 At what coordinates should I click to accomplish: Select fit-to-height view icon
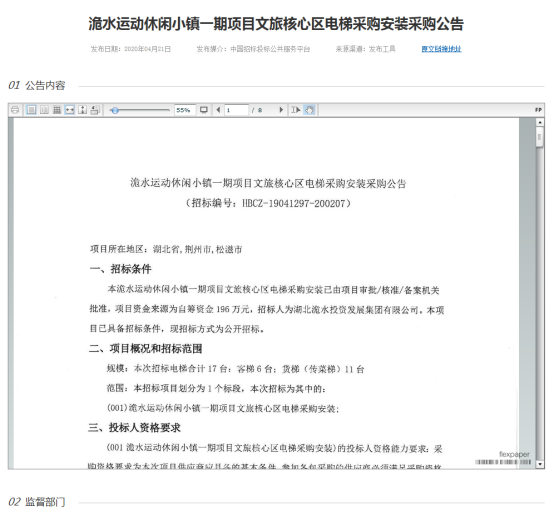coord(82,110)
